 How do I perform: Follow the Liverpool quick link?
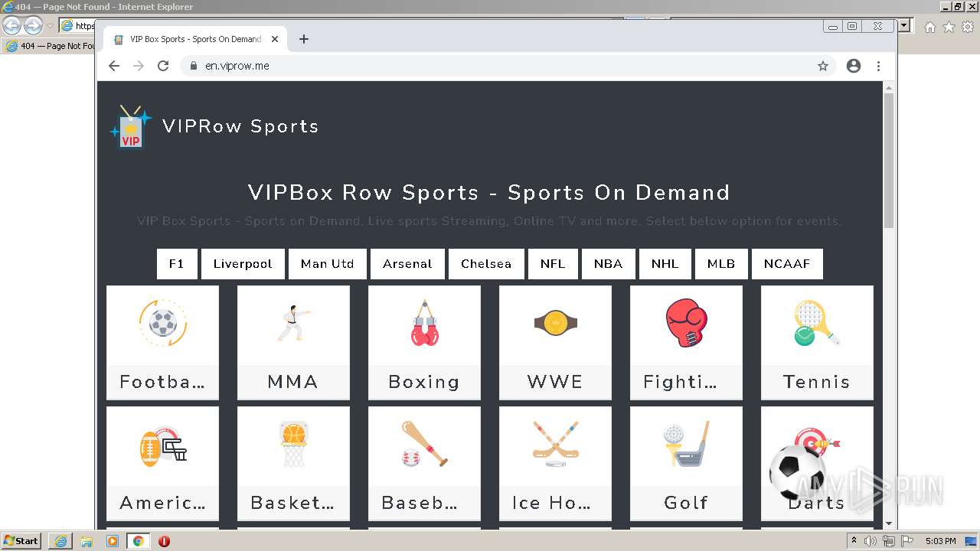[243, 264]
